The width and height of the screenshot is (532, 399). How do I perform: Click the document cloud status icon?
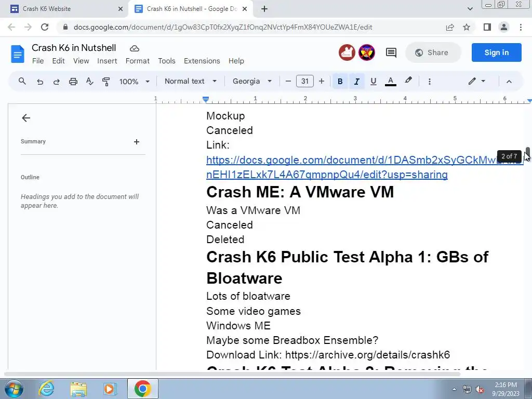pyautogui.click(x=135, y=48)
